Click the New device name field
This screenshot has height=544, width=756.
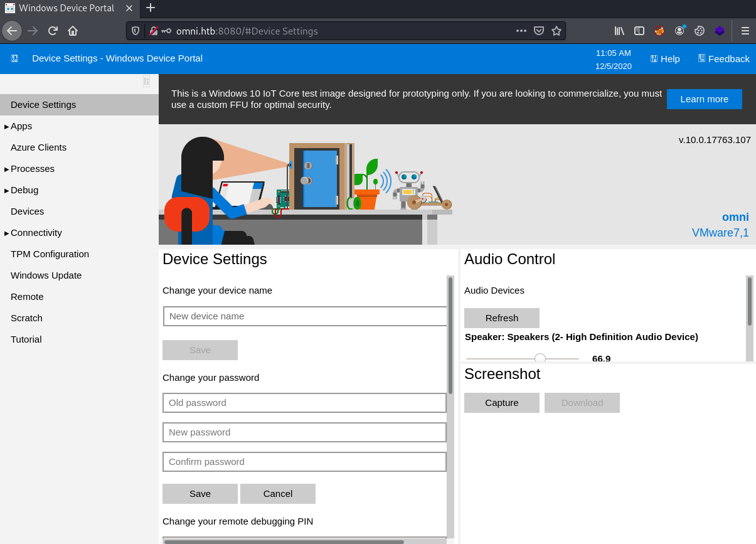pyautogui.click(x=305, y=316)
